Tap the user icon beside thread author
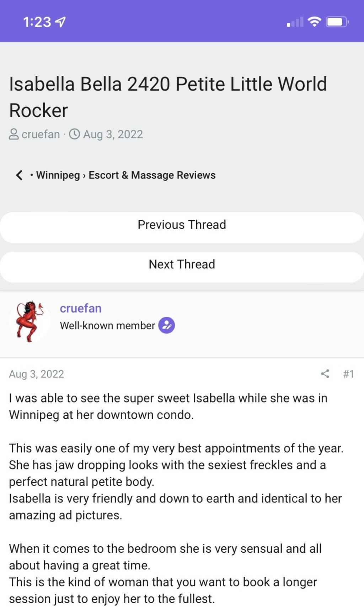The width and height of the screenshot is (364, 615). pos(14,134)
